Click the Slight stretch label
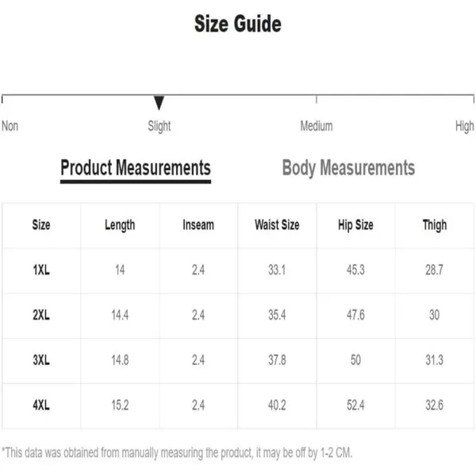The width and height of the screenshot is (476, 476). point(159,126)
